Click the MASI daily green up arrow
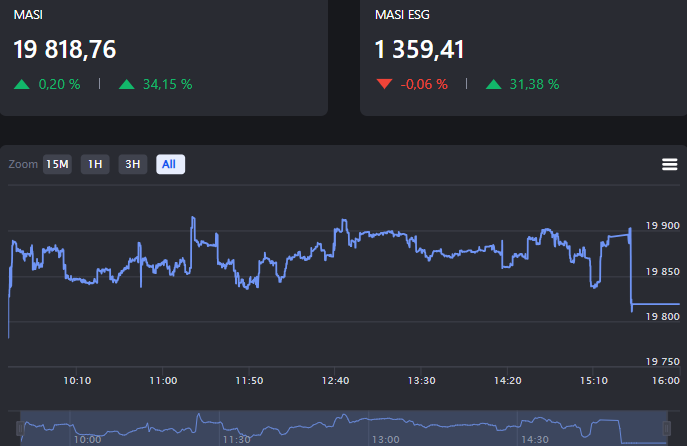 pos(22,84)
